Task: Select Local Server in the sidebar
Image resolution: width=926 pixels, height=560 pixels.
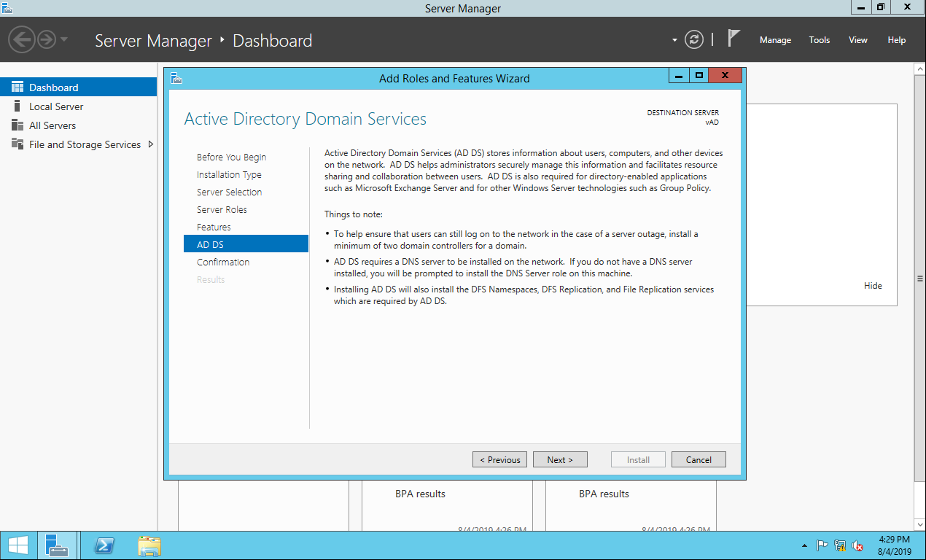Action: coord(56,106)
